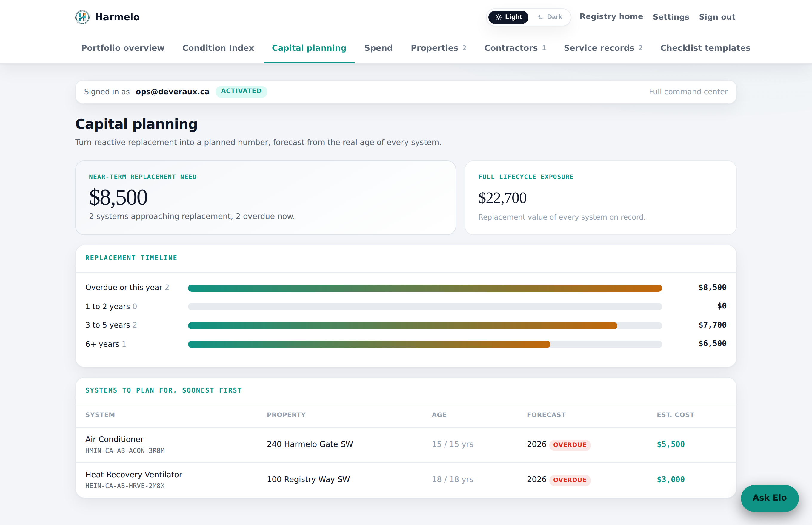The width and height of the screenshot is (812, 525).
Task: Select the Heat Recovery Ventilator row
Action: (406, 480)
